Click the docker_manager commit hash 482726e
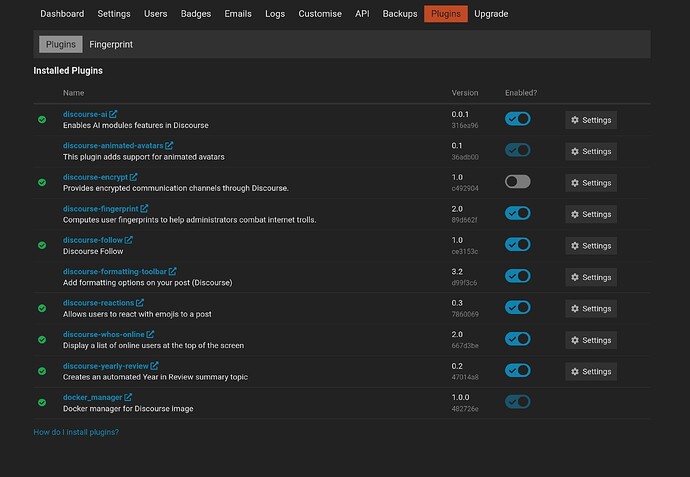The height and width of the screenshot is (477, 690). pos(465,409)
